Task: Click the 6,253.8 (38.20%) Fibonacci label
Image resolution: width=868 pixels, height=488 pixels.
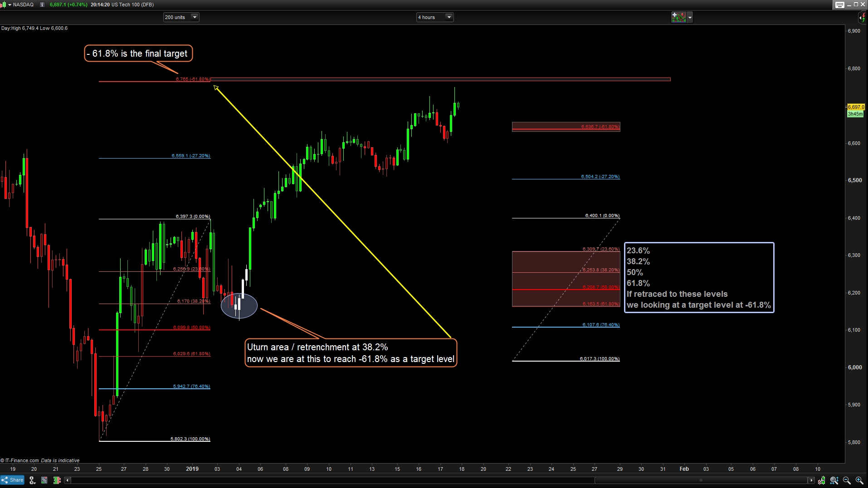Action: [601, 270]
